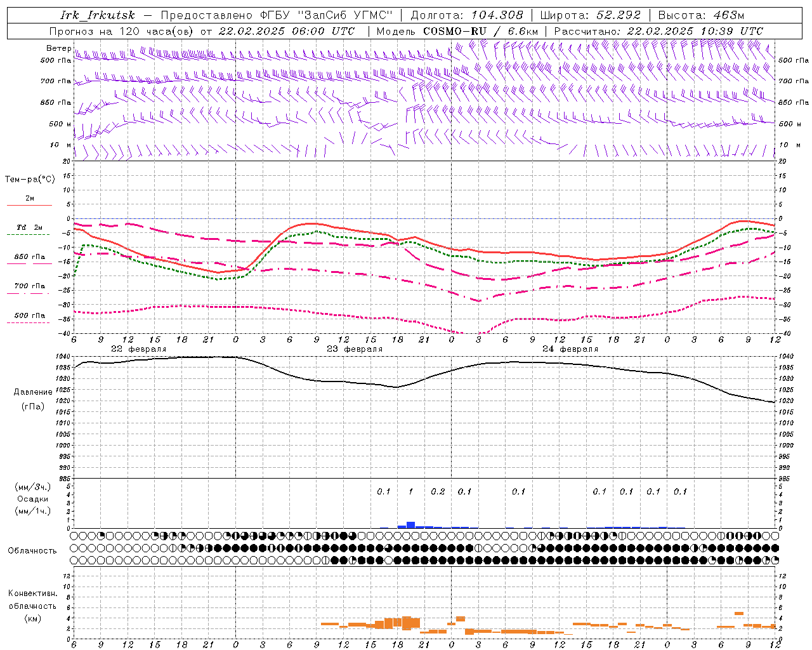The height and width of the screenshot is (650, 812).
Task: Click the Тем-ра(°C) axis label
Action: pos(30,180)
